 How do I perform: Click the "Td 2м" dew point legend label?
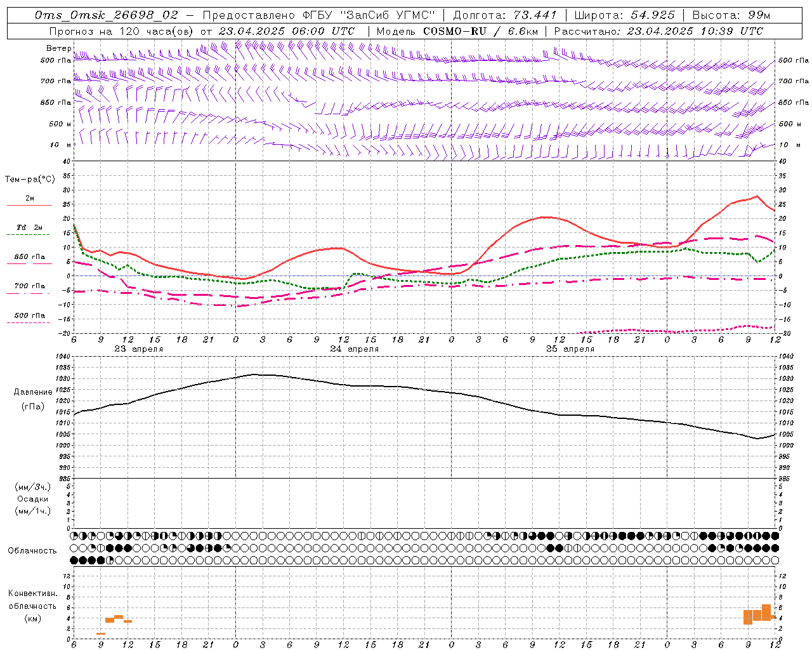[x=29, y=227]
